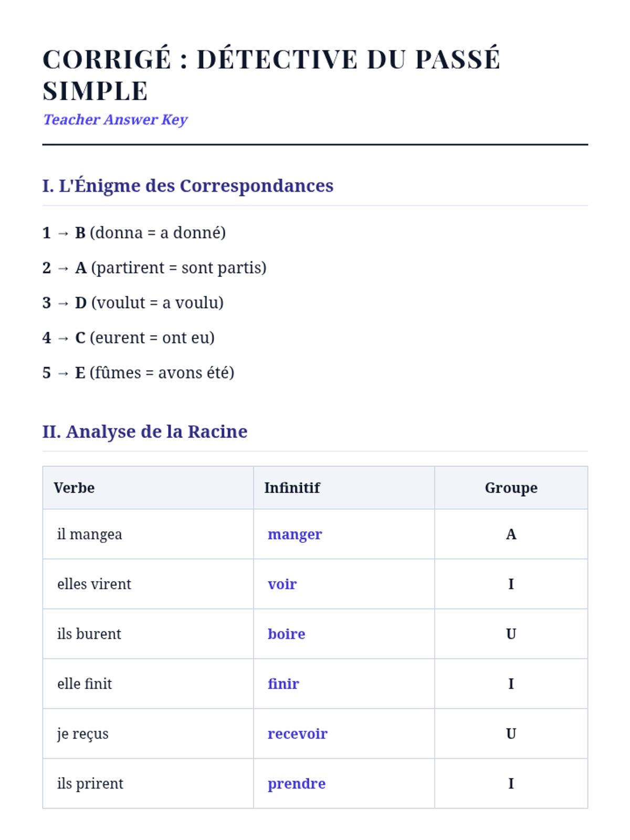The image size is (630, 840).
Task: Click the infinitive 'prendre' in the table
Action: click(x=296, y=784)
